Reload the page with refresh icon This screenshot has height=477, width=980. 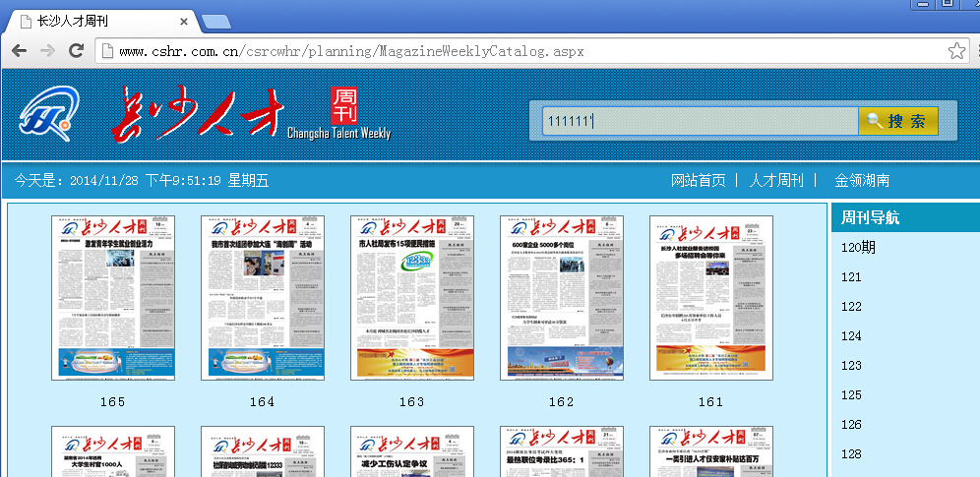[76, 50]
